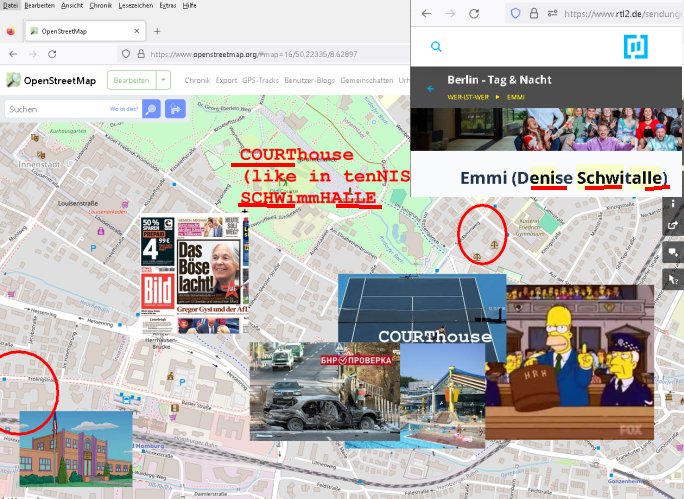Image resolution: width=684 pixels, height=499 pixels.
Task: Click the parking P icon near Louisenstraße
Action: point(93,248)
